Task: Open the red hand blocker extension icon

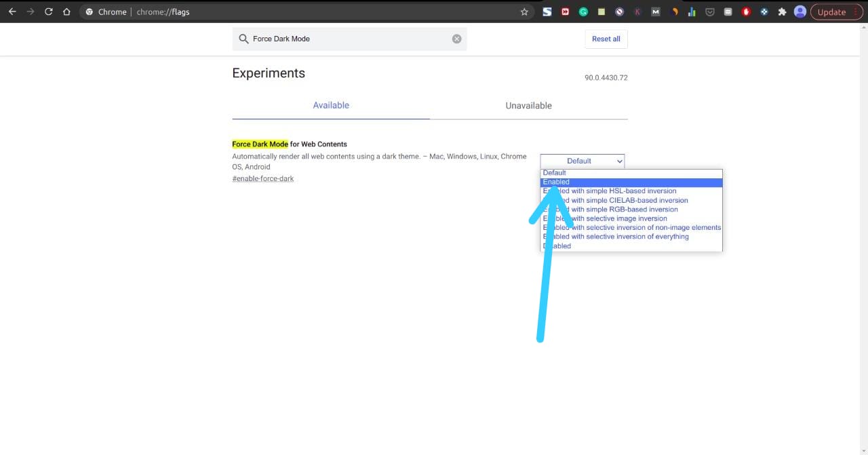Action: click(x=746, y=12)
